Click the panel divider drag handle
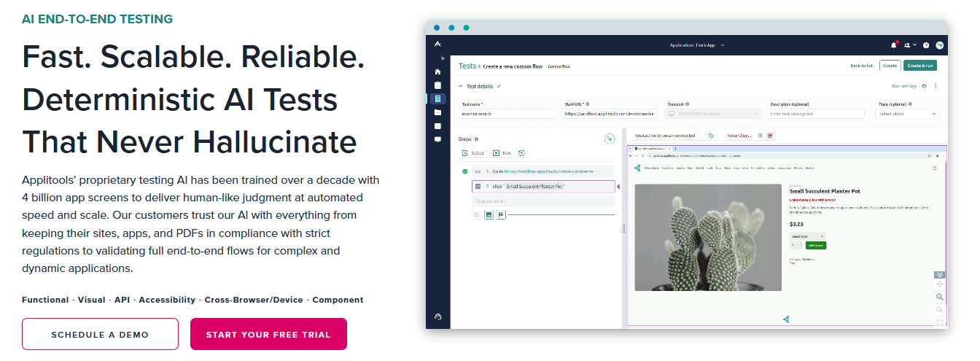This screenshot has height=361, width=980. pos(623,229)
